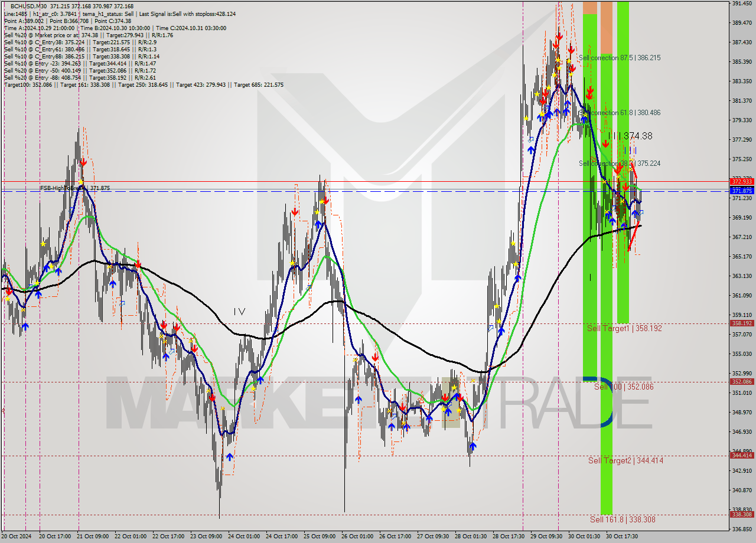Click the 336.850 price axis value
Image resolution: width=756 pixels, height=543 pixels.
(x=742, y=529)
